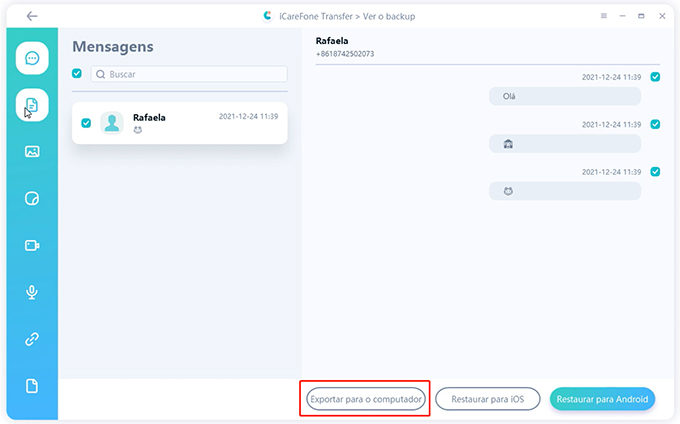Click the cat emoji message bubble
The height and width of the screenshot is (424, 680).
[x=565, y=191]
